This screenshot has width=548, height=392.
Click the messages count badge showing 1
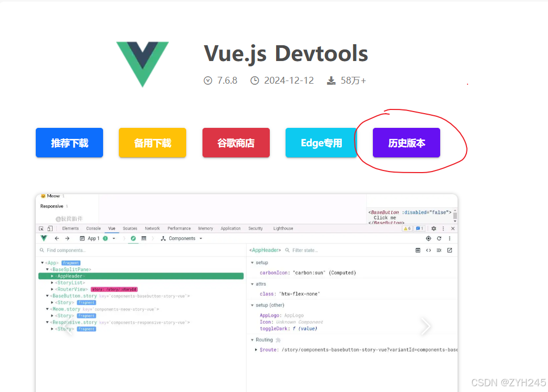pos(419,228)
